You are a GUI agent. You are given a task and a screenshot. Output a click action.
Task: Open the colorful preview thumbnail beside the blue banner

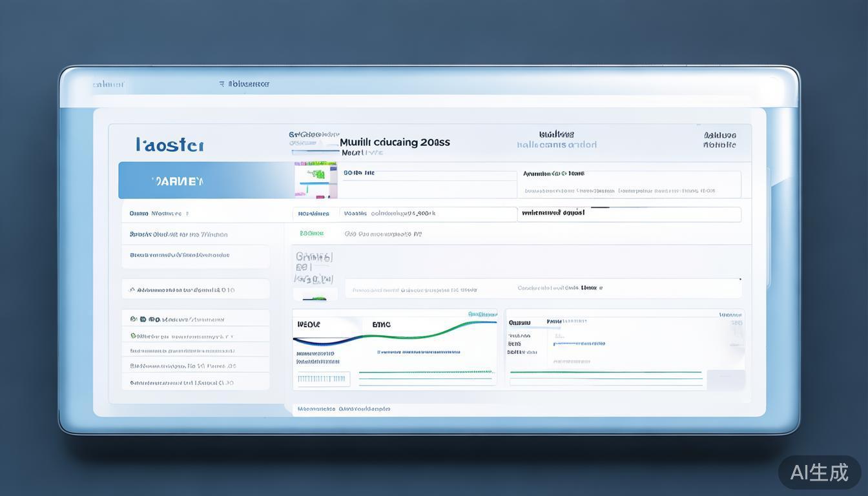(x=316, y=180)
